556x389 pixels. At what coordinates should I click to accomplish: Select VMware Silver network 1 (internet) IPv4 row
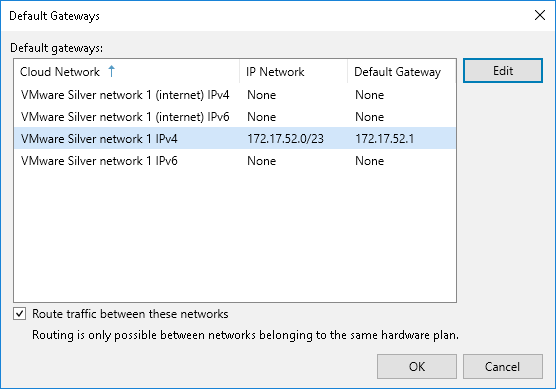235,95
